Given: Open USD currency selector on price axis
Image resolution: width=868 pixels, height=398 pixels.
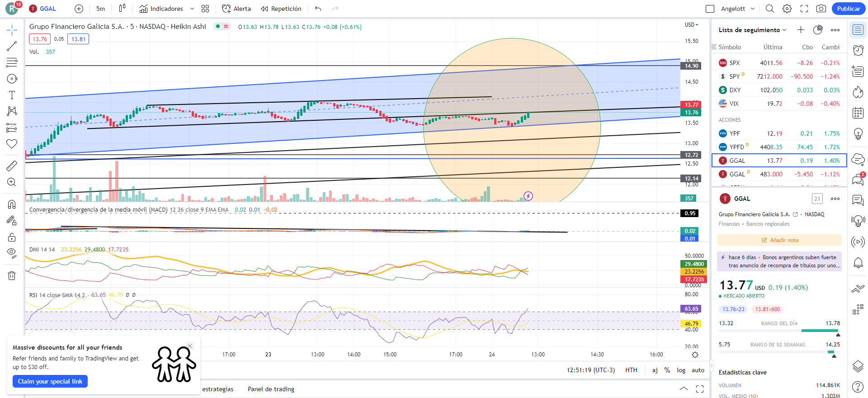Looking at the screenshot, I should [x=691, y=25].
